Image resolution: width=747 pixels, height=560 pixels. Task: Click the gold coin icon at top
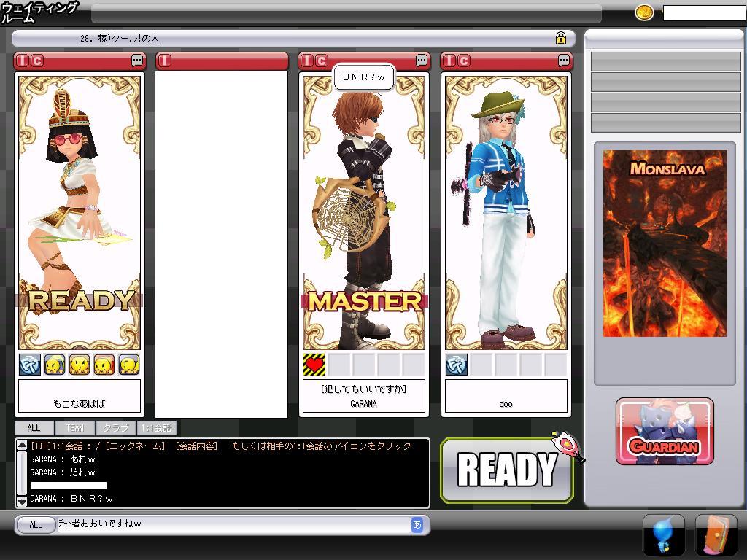[x=644, y=13]
